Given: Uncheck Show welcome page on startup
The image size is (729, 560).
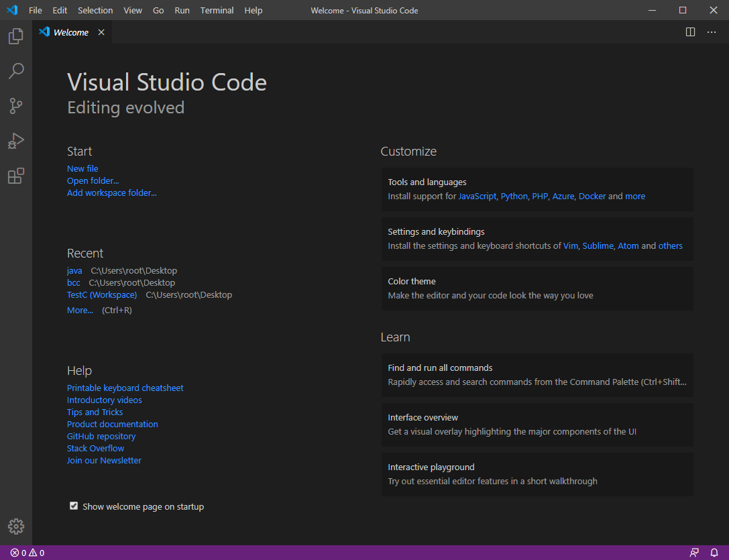Looking at the screenshot, I should tap(74, 506).
